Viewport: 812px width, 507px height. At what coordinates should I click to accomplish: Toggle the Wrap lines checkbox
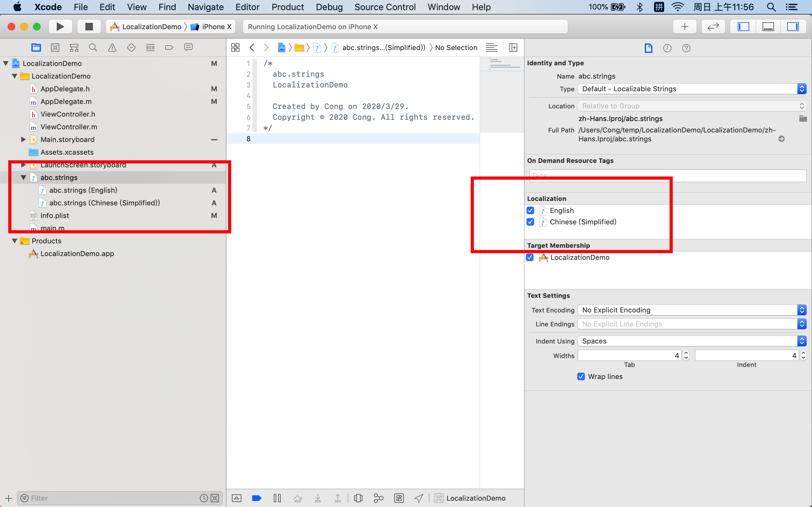click(x=581, y=376)
